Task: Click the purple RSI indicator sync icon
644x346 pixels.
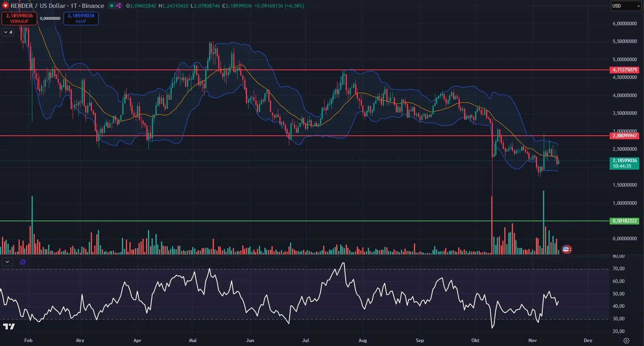Action: 23,262
